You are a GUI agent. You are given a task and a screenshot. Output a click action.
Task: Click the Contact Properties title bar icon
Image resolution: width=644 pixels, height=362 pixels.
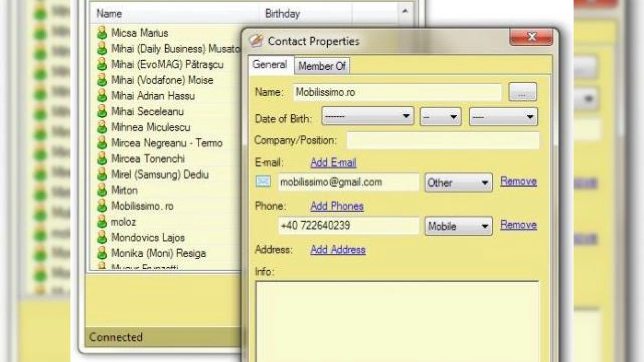(x=256, y=41)
